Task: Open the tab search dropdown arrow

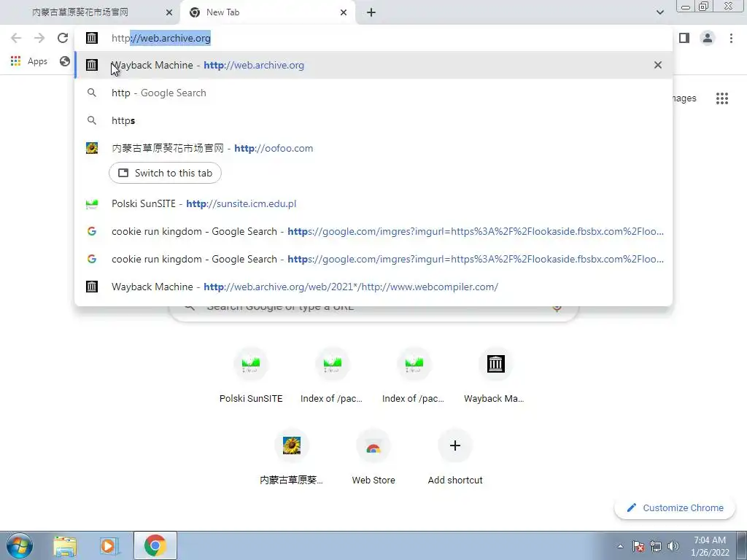Action: click(659, 12)
